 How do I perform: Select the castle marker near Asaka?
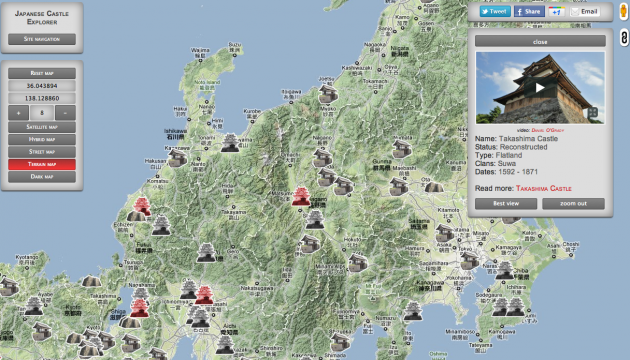click(x=445, y=233)
